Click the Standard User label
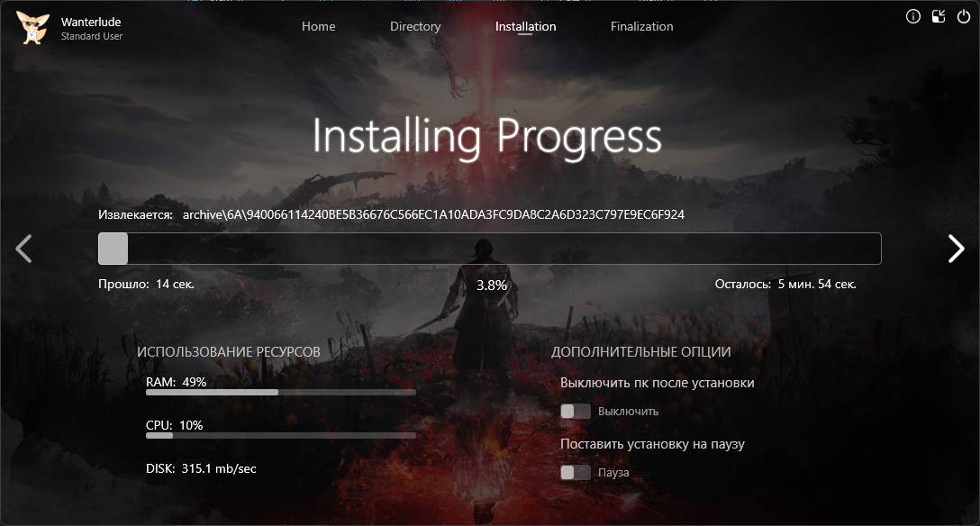Image resolution: width=980 pixels, height=526 pixels. click(92, 36)
